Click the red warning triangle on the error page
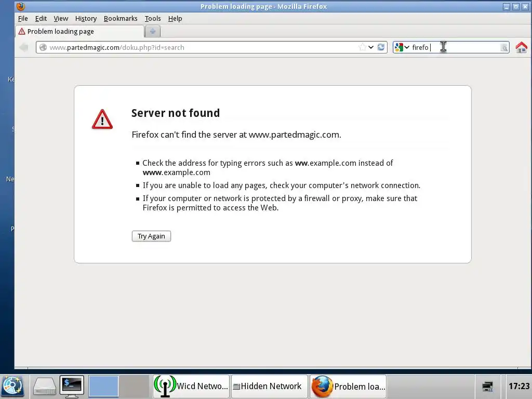This screenshot has width=532, height=399. (x=102, y=119)
